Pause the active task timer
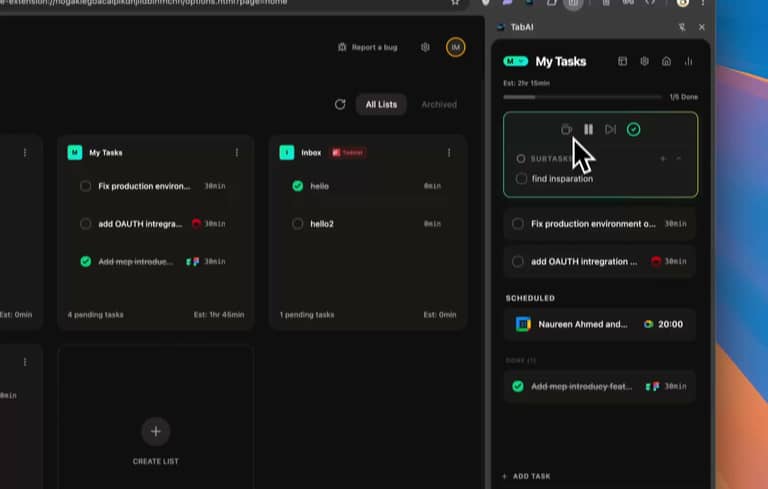The height and width of the screenshot is (489, 768). coord(588,129)
